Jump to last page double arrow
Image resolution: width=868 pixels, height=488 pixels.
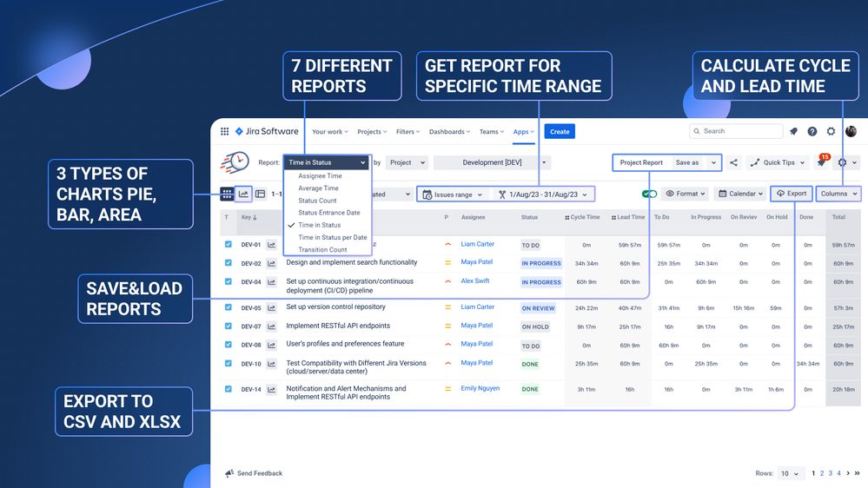(857, 473)
